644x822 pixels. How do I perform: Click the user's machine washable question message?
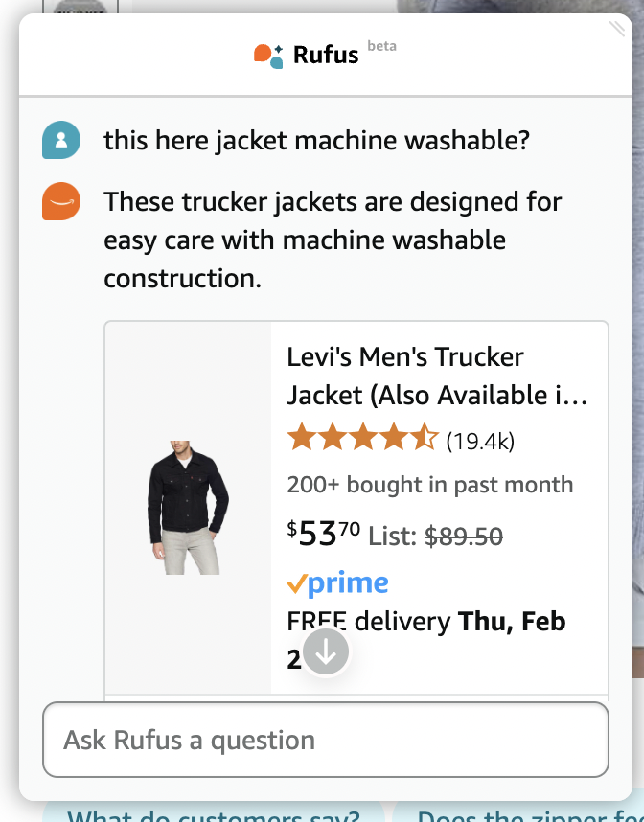pyautogui.click(x=316, y=142)
